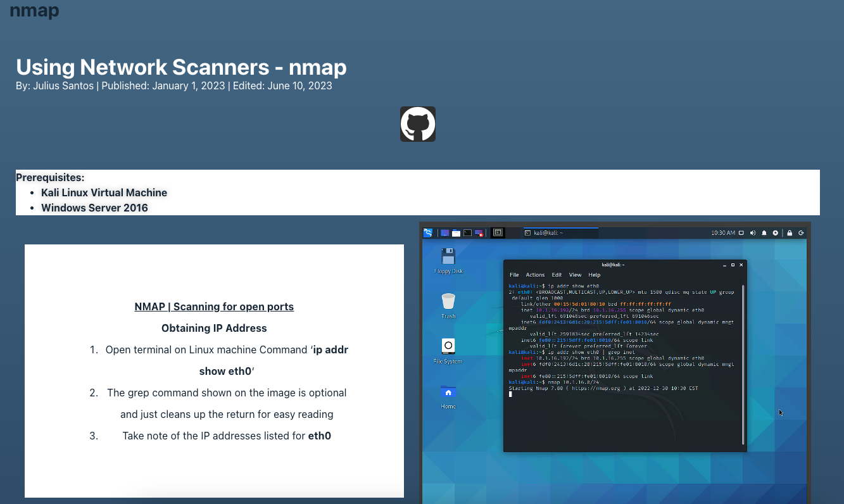This screenshot has width=844, height=504.
Task: Click 'Kali Linux Virtual Machine' list item
Action: [104, 192]
